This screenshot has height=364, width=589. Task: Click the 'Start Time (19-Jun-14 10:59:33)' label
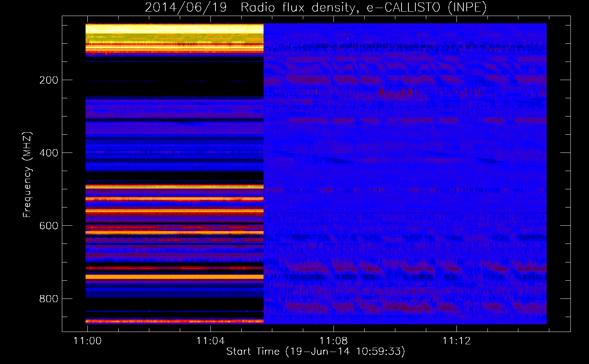pyautogui.click(x=316, y=352)
